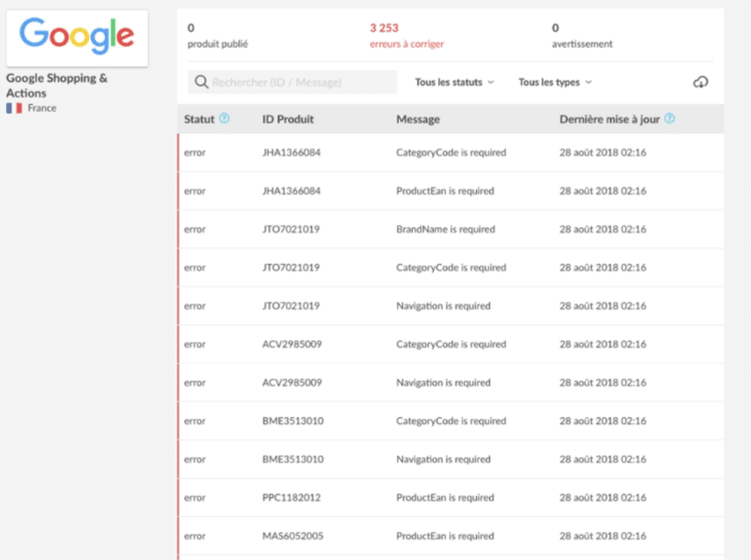Click the cloud download icon
The height and width of the screenshot is (560, 751).
click(700, 82)
